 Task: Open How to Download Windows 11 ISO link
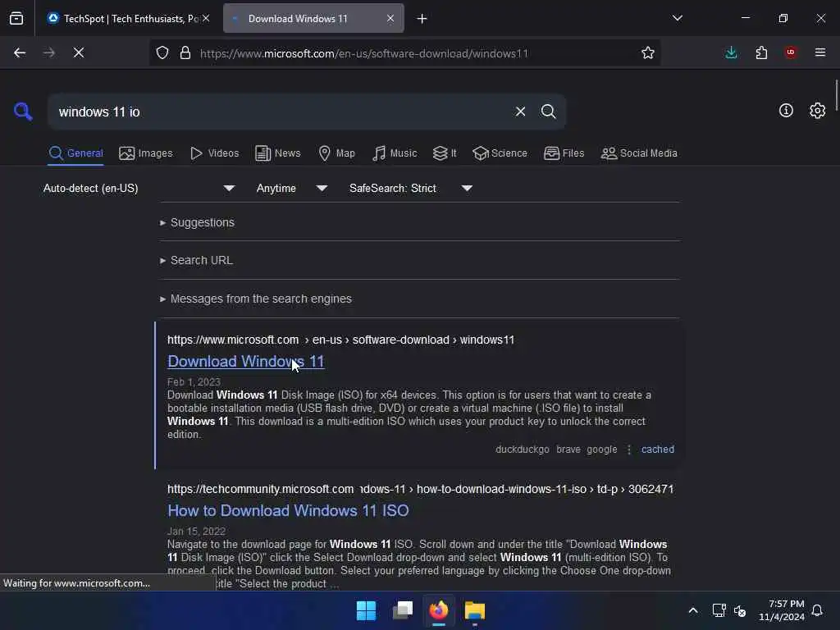coord(288,510)
